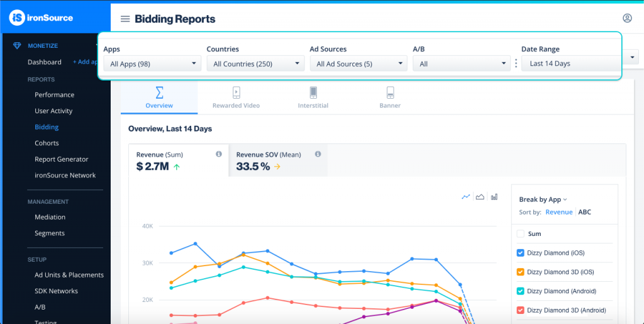
Task: Show info for Revenue SOV (Mean)
Action: pyautogui.click(x=318, y=154)
